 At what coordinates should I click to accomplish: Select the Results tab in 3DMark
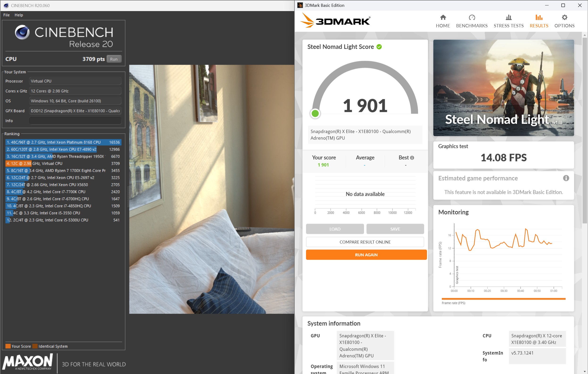coord(539,21)
